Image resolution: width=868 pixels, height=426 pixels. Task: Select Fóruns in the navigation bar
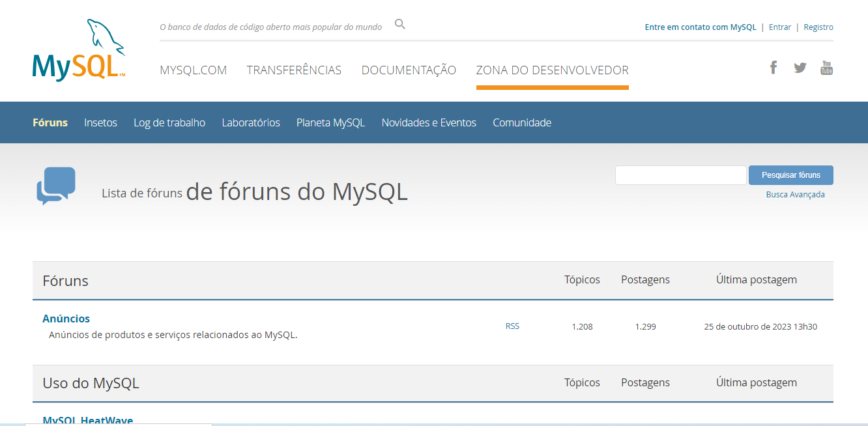click(50, 122)
